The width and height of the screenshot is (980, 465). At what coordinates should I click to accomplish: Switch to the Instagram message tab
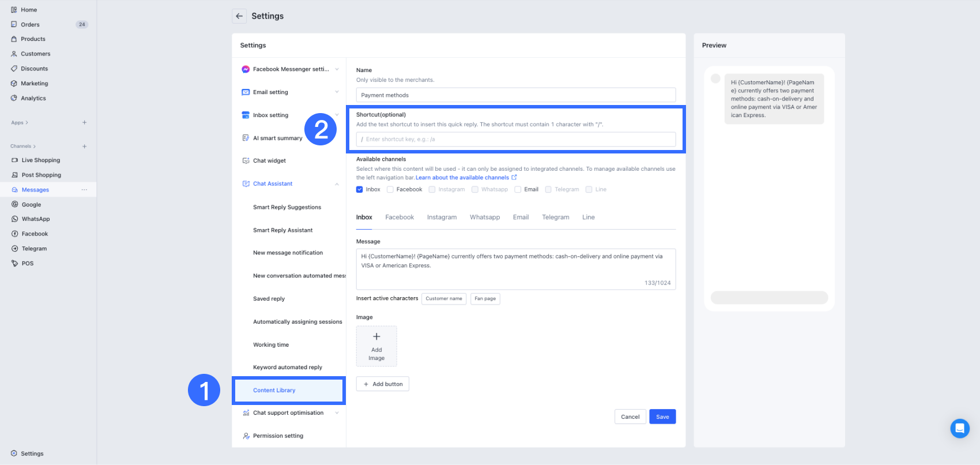442,217
